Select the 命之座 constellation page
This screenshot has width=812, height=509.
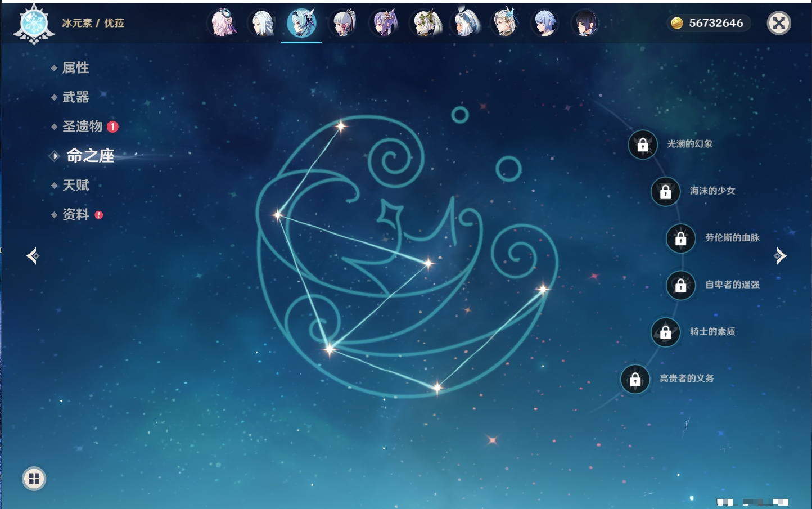coord(90,156)
